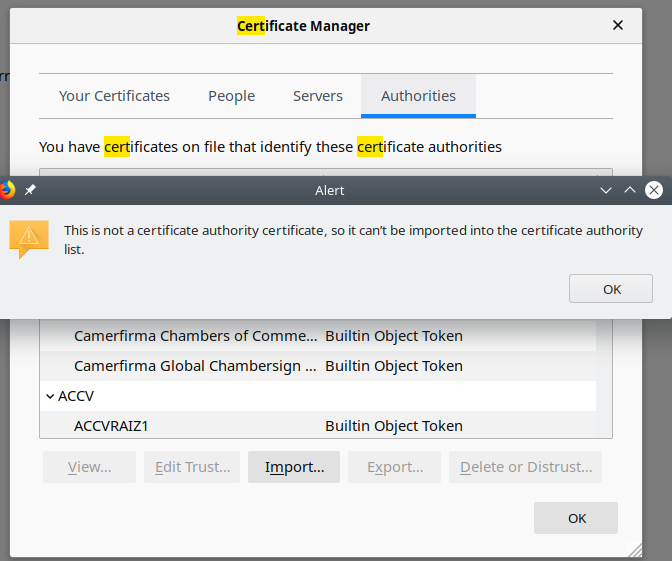Click the Firefox icon in Alert titlebar

pos(7,190)
